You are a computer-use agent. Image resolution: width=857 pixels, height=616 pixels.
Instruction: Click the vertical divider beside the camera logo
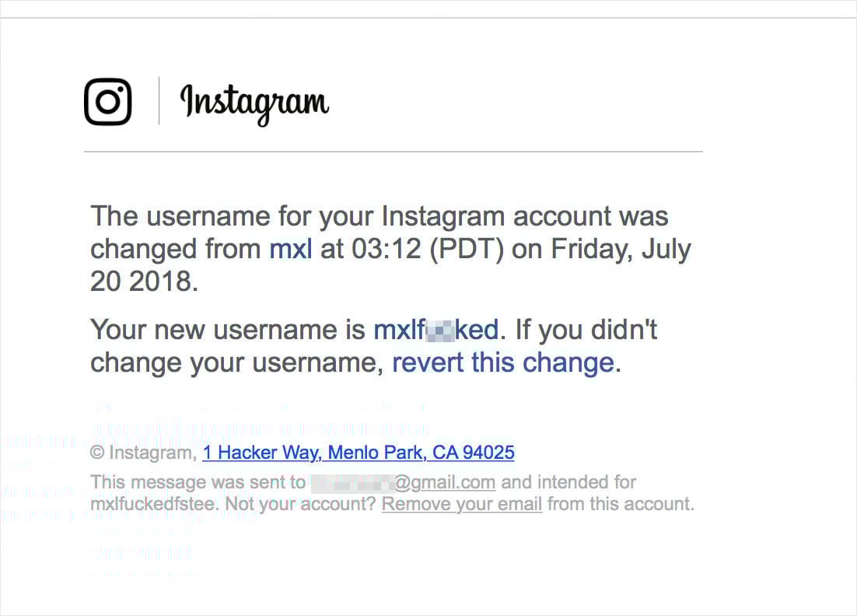[159, 101]
